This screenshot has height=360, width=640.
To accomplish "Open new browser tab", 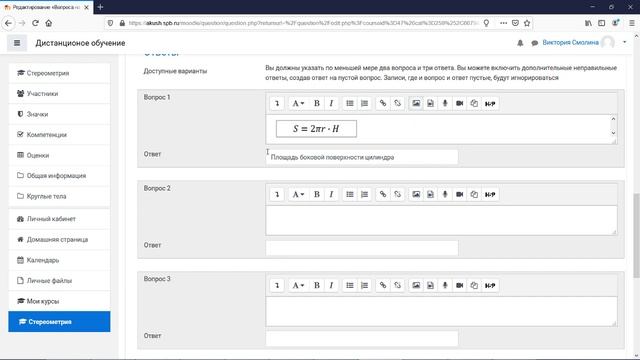I will pos(100,7).
